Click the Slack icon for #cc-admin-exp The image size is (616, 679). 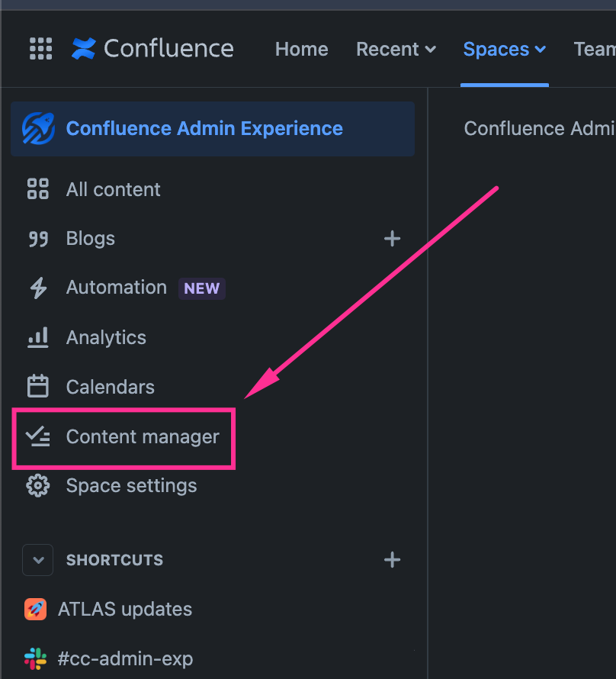(36, 658)
